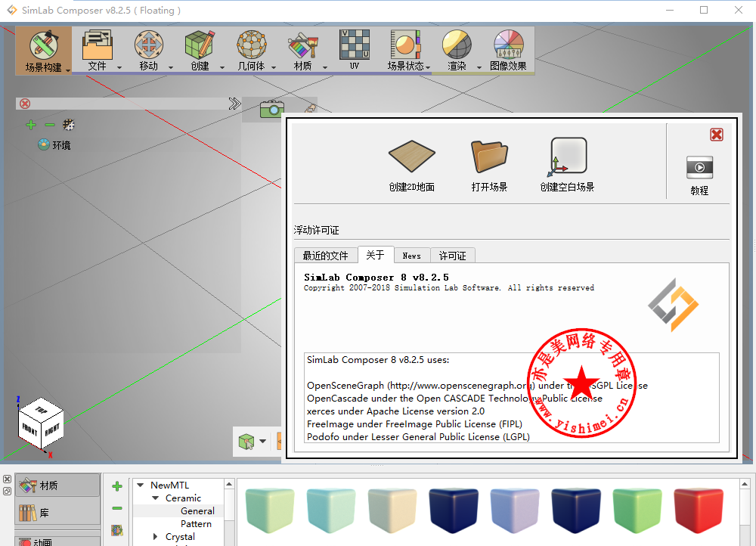Click the 创建空白场景 create empty scene icon

point(567,157)
